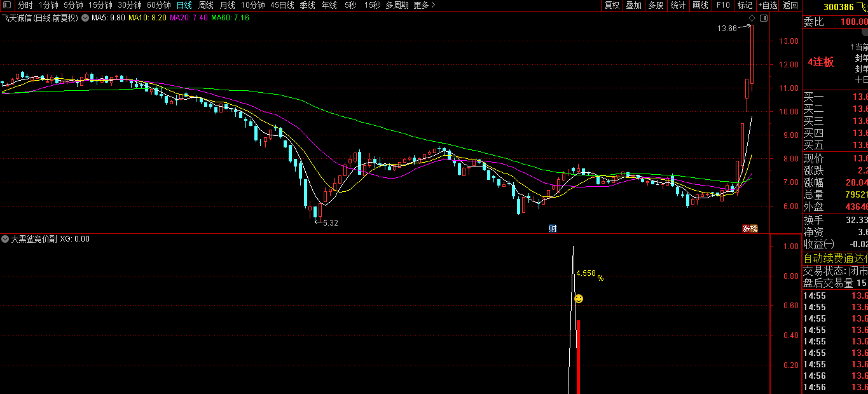868x394 pixels.
Task: Click the yellow smiley face signal icon
Action: [x=579, y=299]
